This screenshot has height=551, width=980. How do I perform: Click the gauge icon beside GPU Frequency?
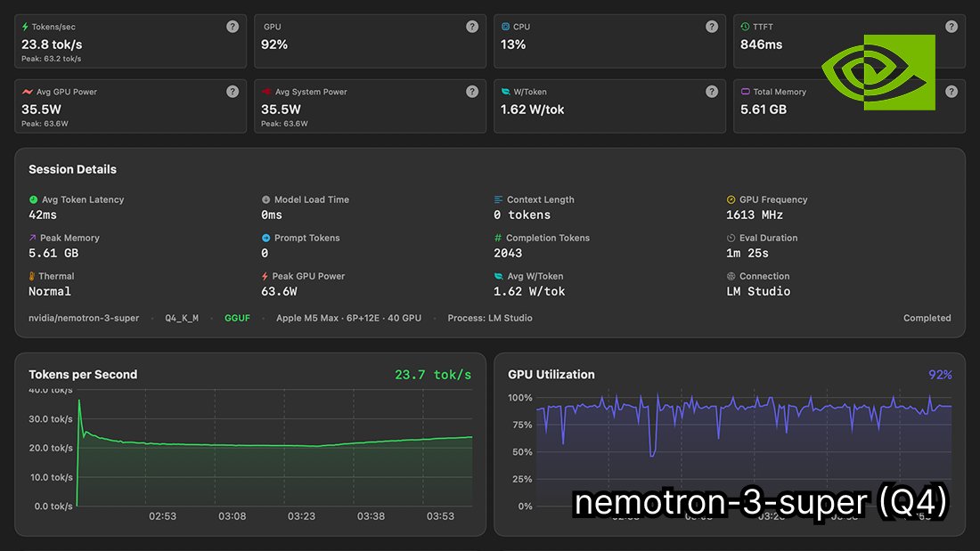pos(731,200)
